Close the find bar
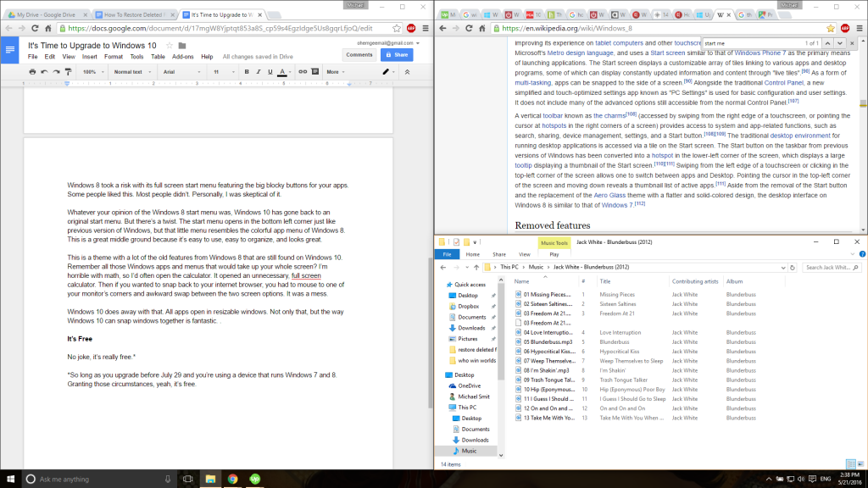 [852, 43]
